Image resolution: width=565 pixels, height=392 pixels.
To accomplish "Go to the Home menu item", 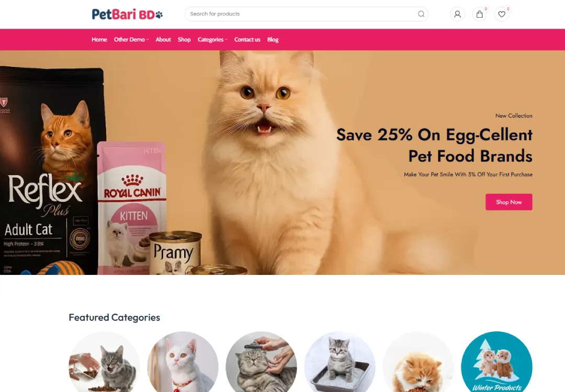I will click(99, 40).
